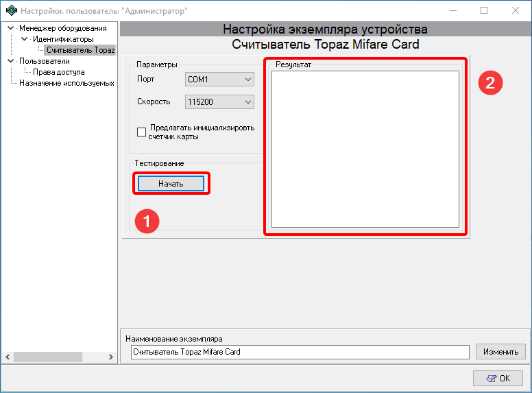This screenshot has height=393, width=532.
Task: Select Идентификаторы tree item
Action: [x=63, y=39]
